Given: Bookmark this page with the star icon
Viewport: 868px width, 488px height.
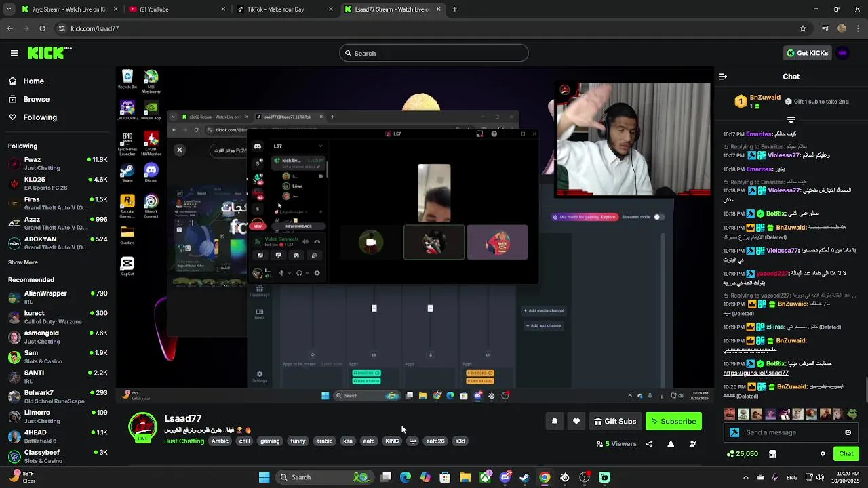Looking at the screenshot, I should [803, 28].
